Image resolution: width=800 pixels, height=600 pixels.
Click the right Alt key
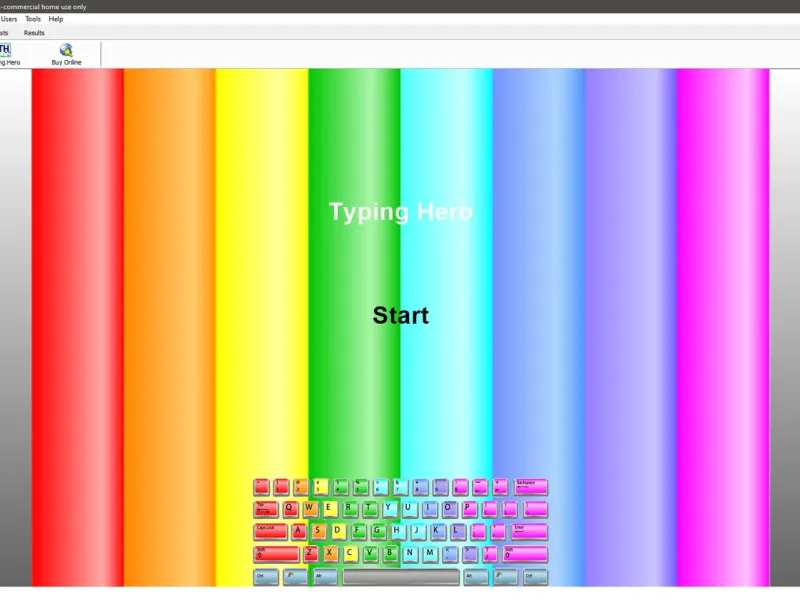(x=476, y=577)
